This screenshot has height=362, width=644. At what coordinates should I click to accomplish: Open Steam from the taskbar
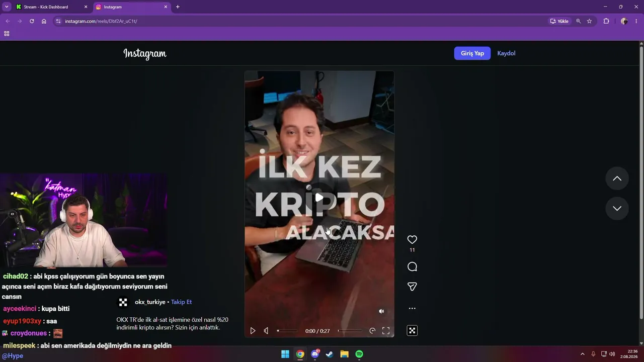(x=330, y=354)
